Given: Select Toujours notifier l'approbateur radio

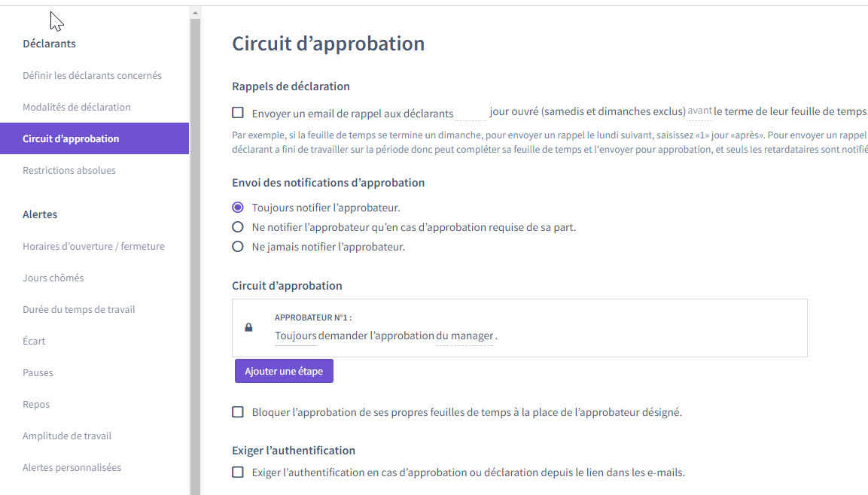Looking at the screenshot, I should (237, 208).
